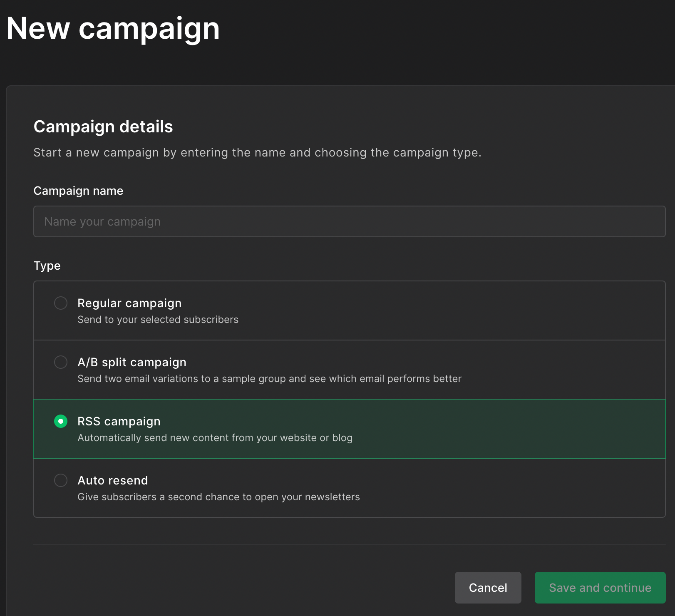Viewport: 675px width, 616px height.
Task: Click the Campaign name input field
Action: point(349,221)
